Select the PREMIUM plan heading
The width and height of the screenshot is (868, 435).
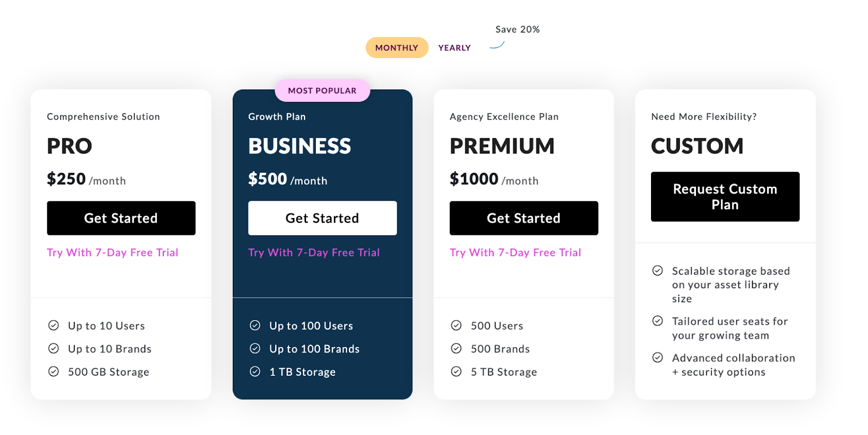point(502,145)
